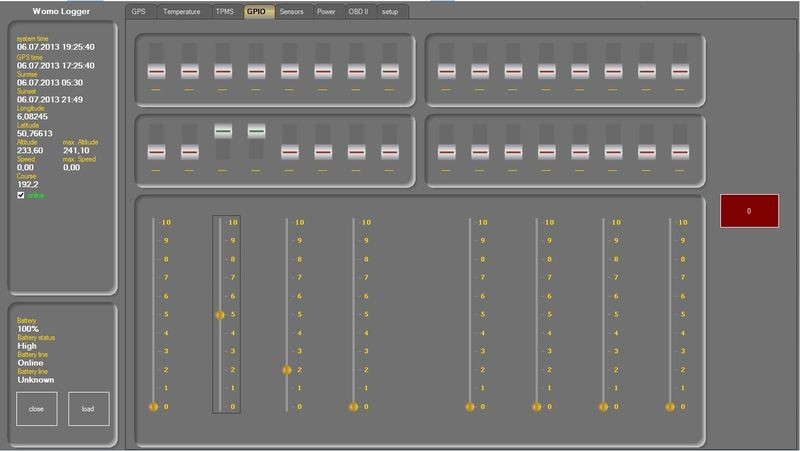
Task: Toggle last switch in top-right switch group
Action: 680,72
